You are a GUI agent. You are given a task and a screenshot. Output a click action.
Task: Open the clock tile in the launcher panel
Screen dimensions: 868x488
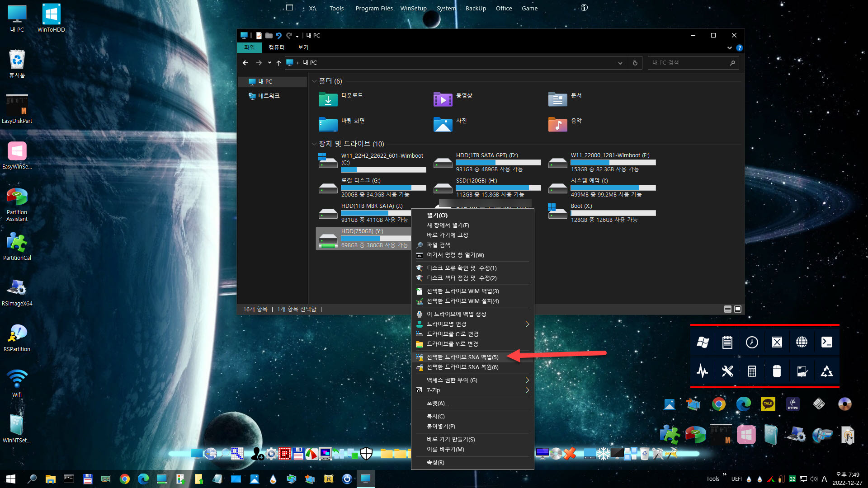pyautogui.click(x=752, y=342)
